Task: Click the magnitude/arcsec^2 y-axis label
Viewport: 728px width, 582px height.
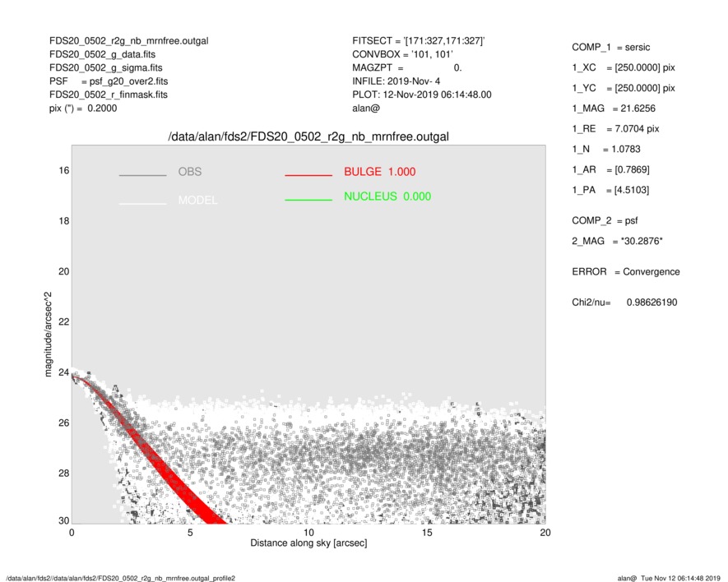Action: pos(48,335)
